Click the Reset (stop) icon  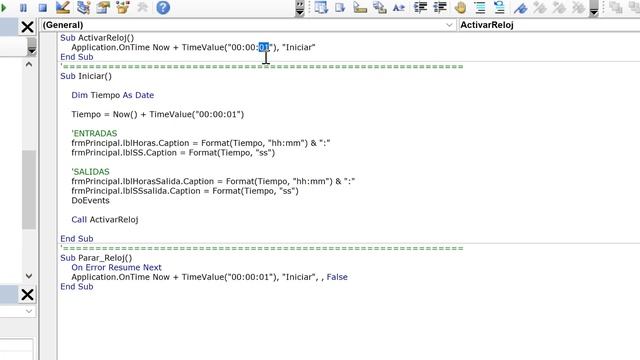(42, 8)
